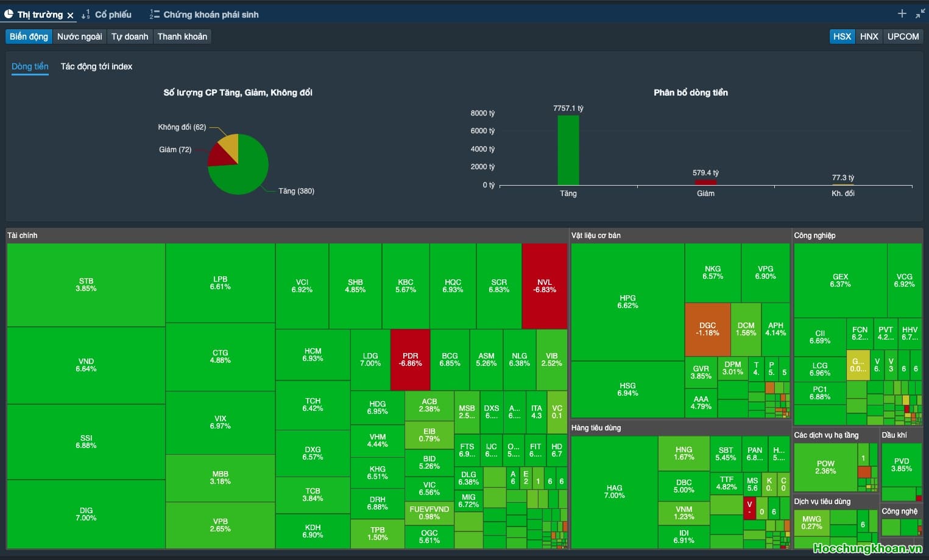Image resolution: width=929 pixels, height=560 pixels.
Task: Close the Thị trường tab
Action: 70,15
